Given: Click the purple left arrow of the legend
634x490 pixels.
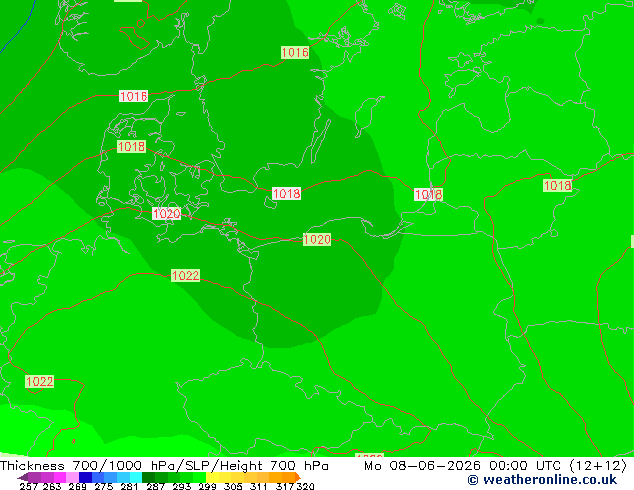Looking at the screenshot, I should (23, 477).
